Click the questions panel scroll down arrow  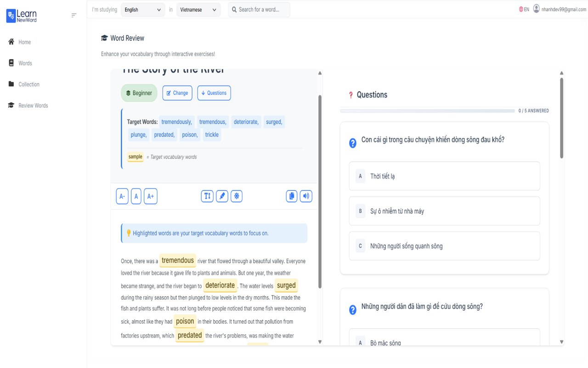[561, 342]
